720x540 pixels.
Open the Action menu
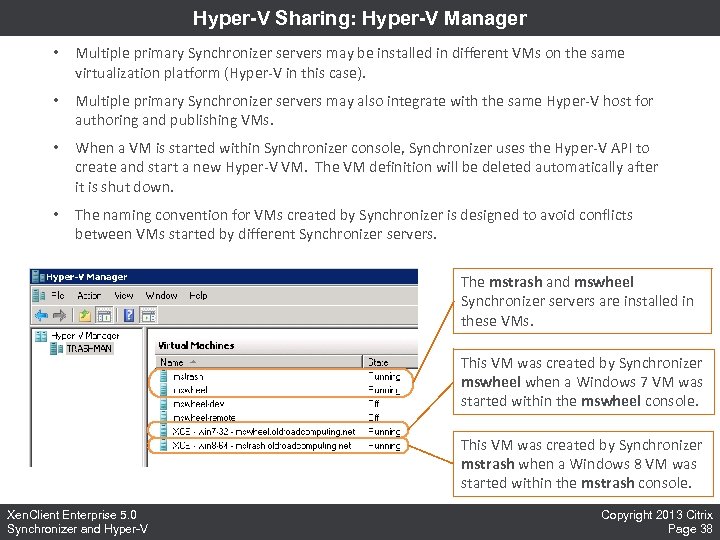(89, 296)
